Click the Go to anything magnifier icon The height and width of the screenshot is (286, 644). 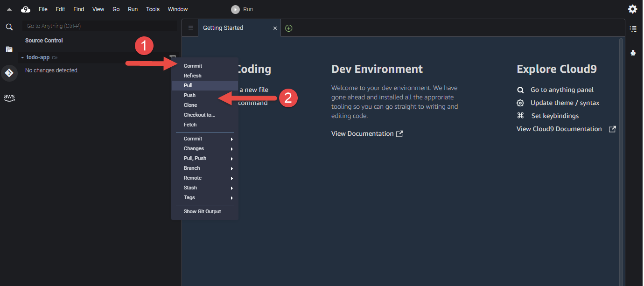(x=520, y=90)
